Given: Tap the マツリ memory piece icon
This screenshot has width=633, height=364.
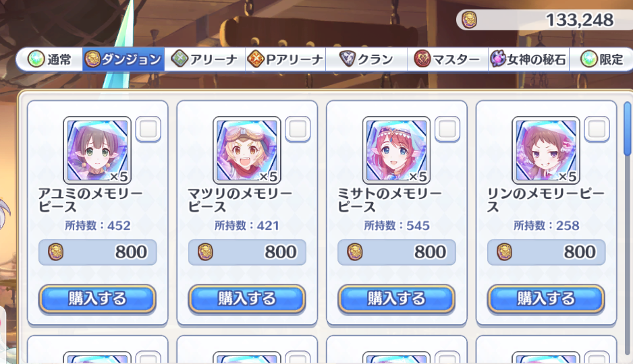Looking at the screenshot, I should 247,150.
